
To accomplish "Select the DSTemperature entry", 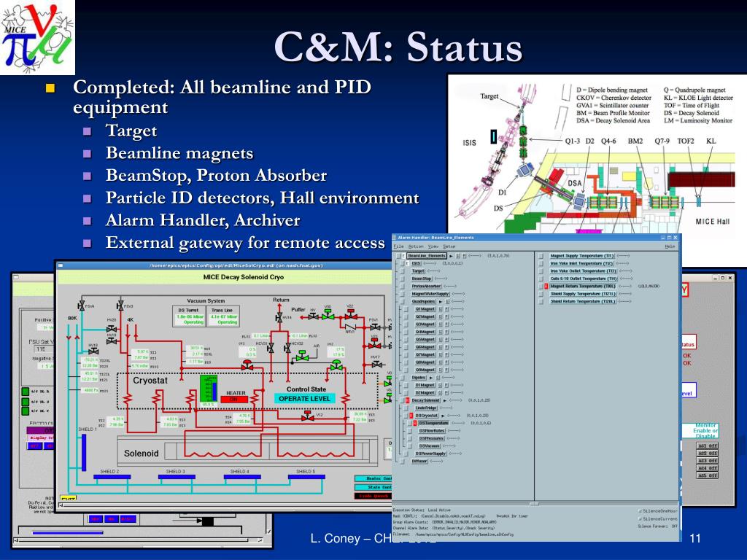I will pyautogui.click(x=433, y=423).
